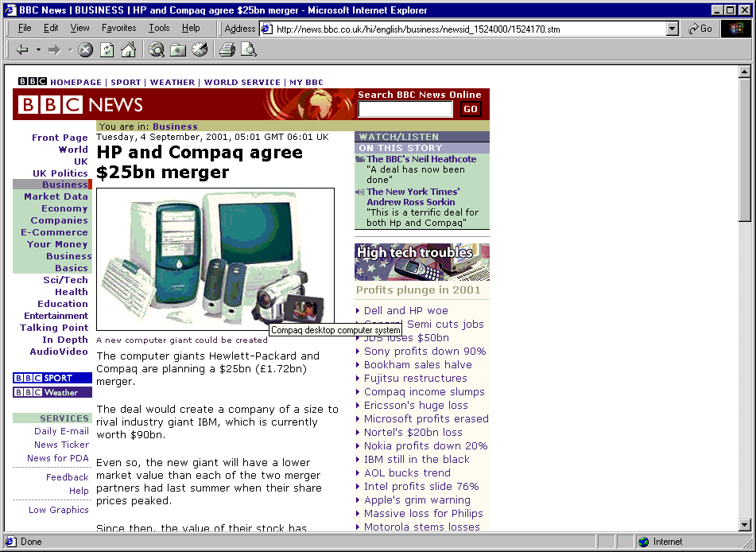This screenshot has height=552, width=756.
Task: Open the Forward history dropdown arrow
Action: (71, 49)
